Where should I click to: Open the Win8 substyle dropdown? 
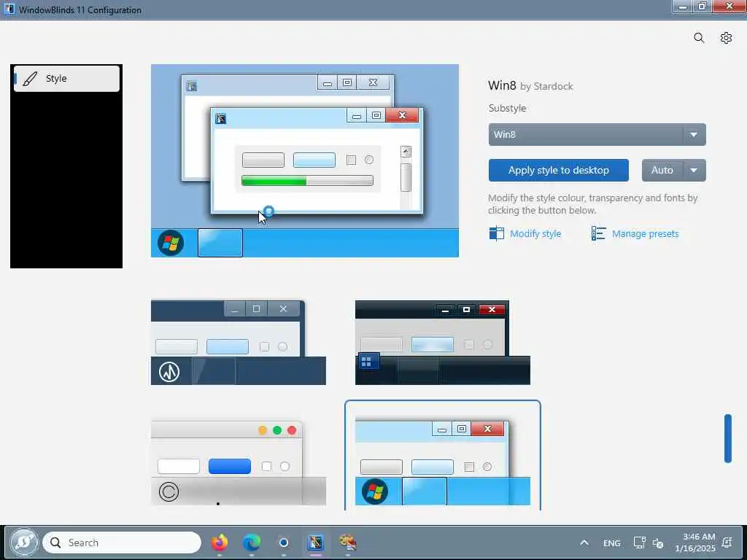[597, 135]
